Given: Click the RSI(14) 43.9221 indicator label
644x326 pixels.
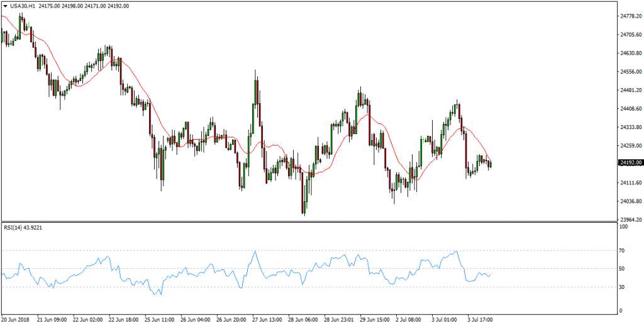Looking at the screenshot, I should [25, 227].
